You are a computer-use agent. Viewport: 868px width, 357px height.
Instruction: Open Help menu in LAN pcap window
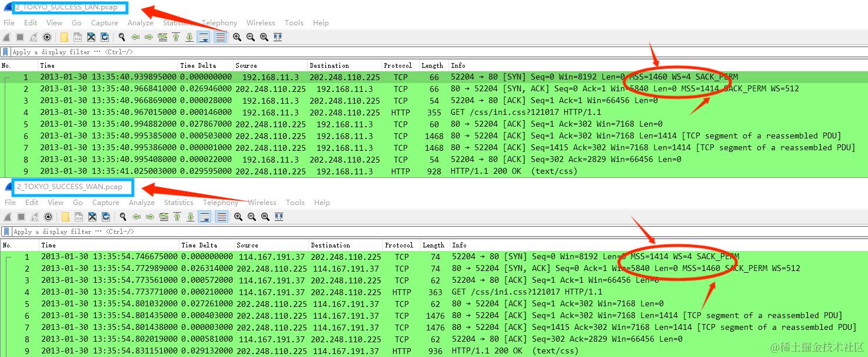pos(321,23)
